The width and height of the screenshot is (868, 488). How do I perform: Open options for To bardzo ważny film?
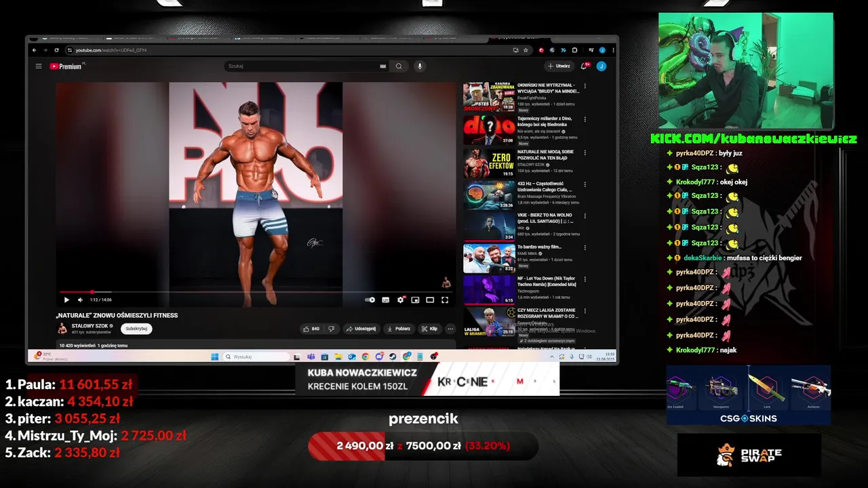click(585, 247)
